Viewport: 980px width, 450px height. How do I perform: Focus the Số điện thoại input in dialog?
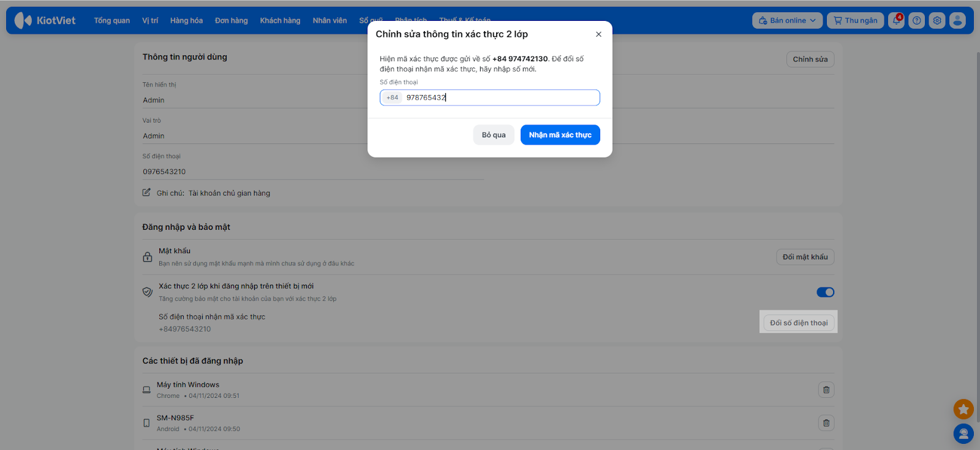tap(490, 97)
